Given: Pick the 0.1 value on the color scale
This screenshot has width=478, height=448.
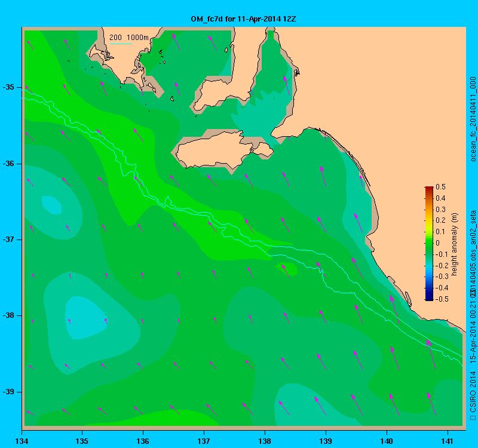Looking at the screenshot, I should pos(440,232).
